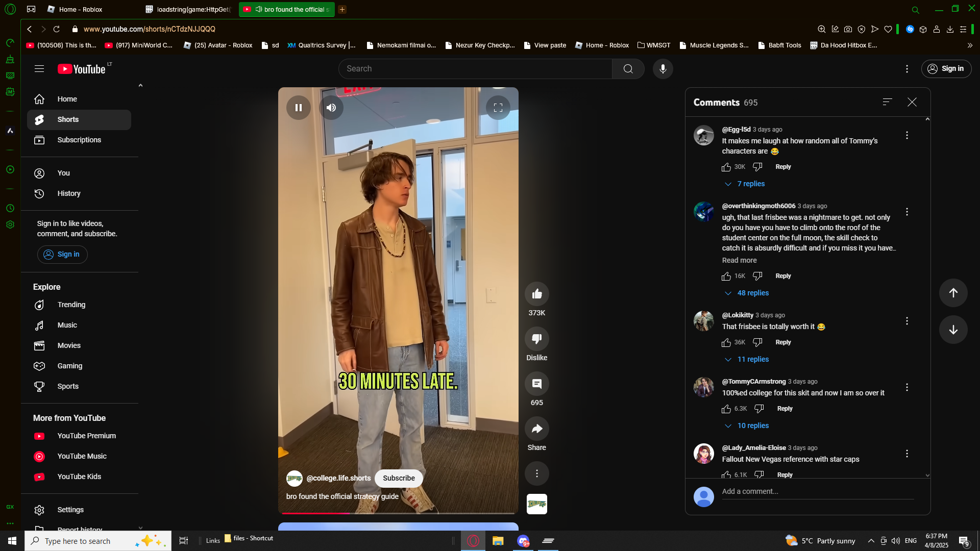This screenshot has height=551, width=980.
Task: Go to next Short with down arrow
Action: click(953, 330)
